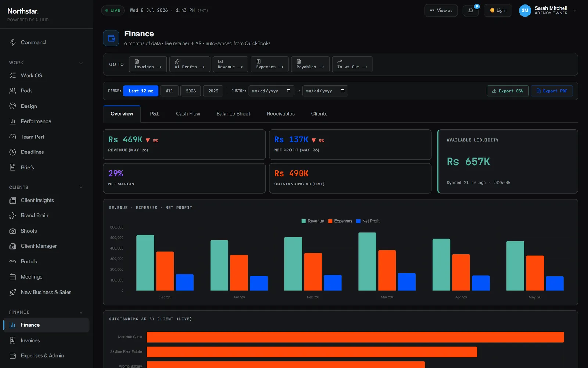Image resolution: width=588 pixels, height=368 pixels.
Task: Collapse the WORK sidebar section
Action: (81, 63)
